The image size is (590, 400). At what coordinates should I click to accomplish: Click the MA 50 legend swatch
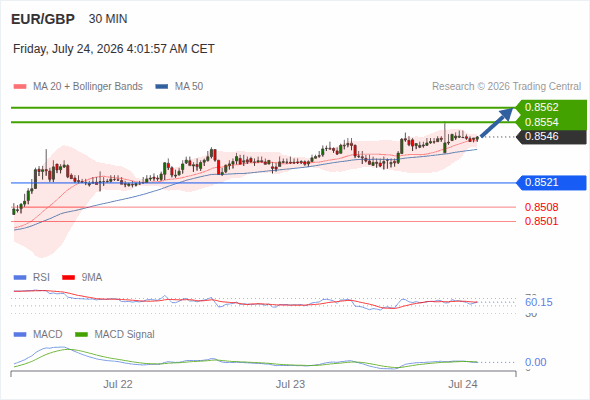tap(162, 87)
